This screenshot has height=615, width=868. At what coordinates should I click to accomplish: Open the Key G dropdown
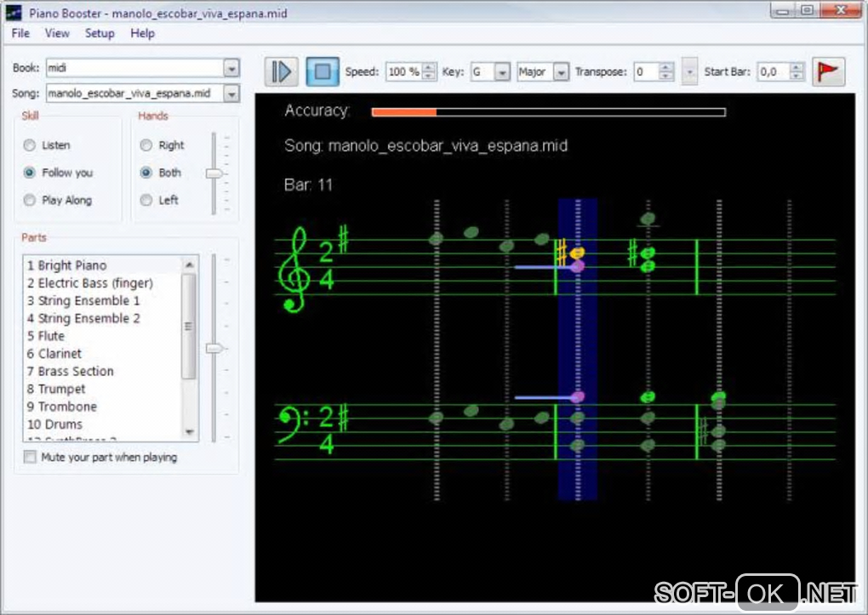tap(502, 72)
